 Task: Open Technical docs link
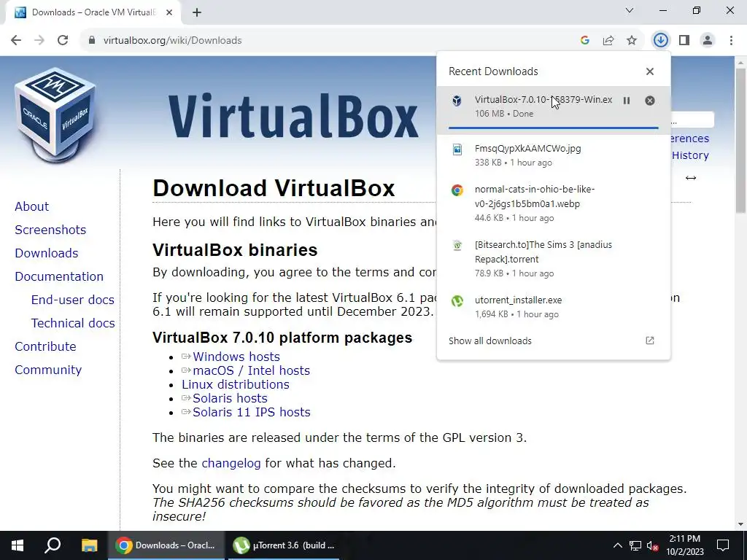click(x=73, y=323)
